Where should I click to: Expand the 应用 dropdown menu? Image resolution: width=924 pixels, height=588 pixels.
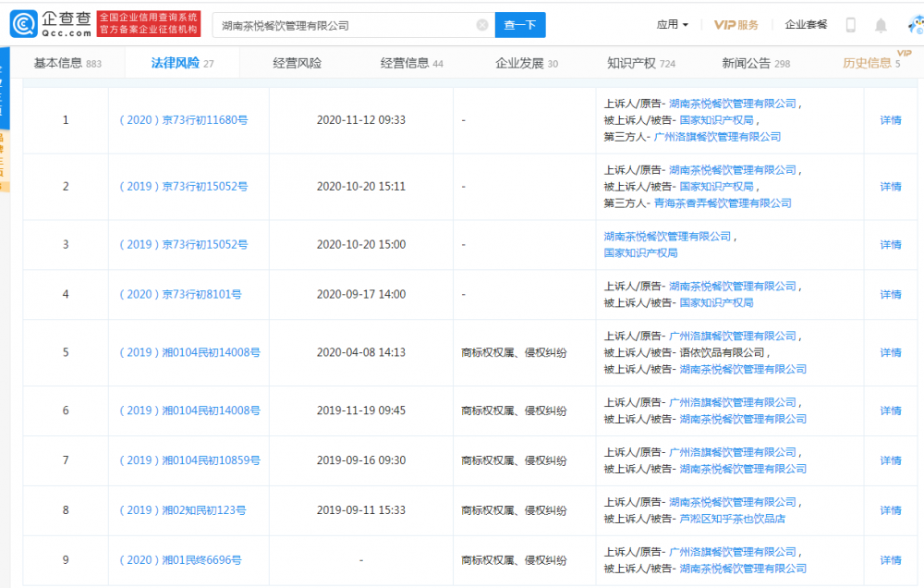(x=672, y=25)
